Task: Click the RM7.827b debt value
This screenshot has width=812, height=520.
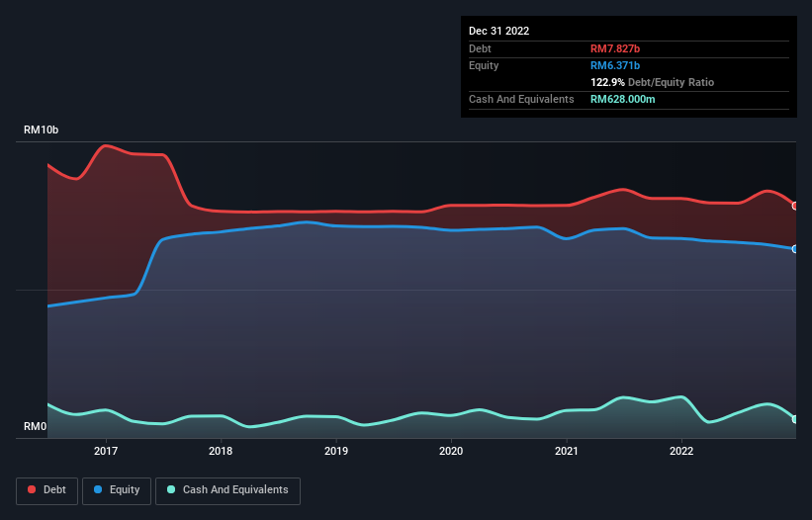Action: tap(615, 48)
